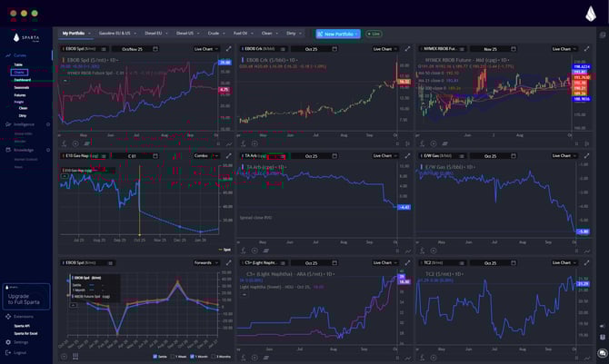Screen dimensions: 609x364
Task: Toggle the Settle checkbox in Forwards chart
Action: pos(155,357)
